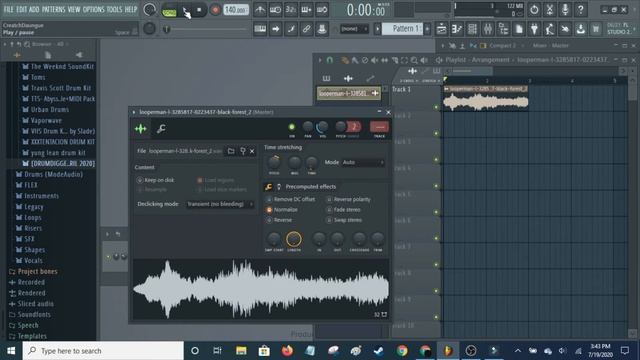Open the Piano roll view from toolbar
640x360 pixels.
(x=457, y=29)
